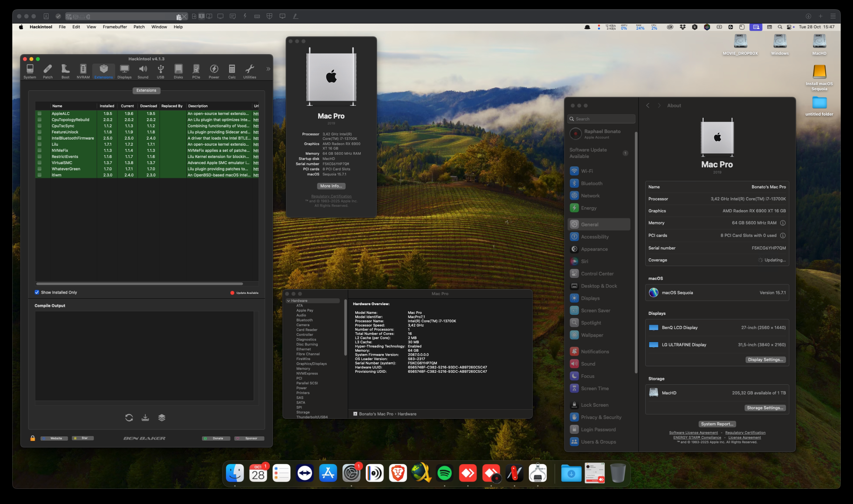The width and height of the screenshot is (853, 504).
Task: Click the System Report... button
Action: pos(717,424)
